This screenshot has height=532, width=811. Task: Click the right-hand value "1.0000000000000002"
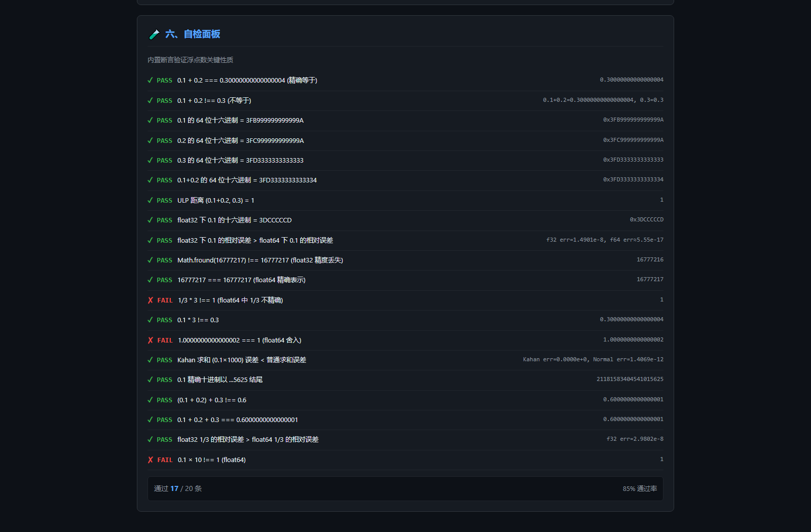pos(633,340)
